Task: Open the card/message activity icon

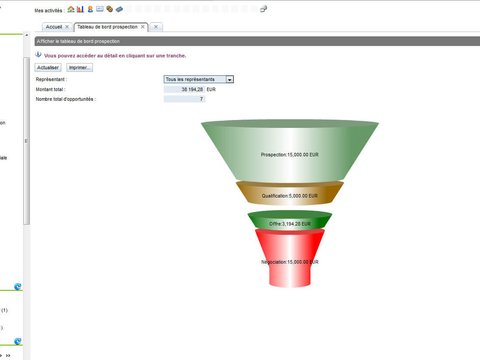Action: (100, 9)
